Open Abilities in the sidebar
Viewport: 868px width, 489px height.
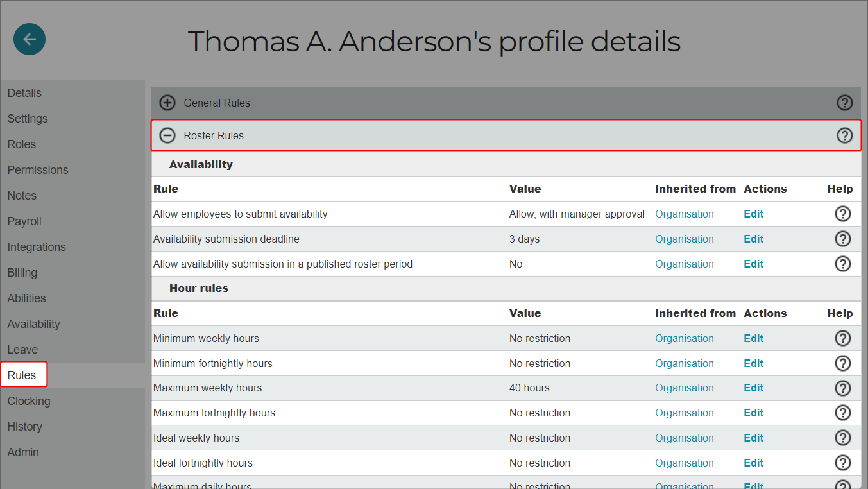tap(27, 298)
